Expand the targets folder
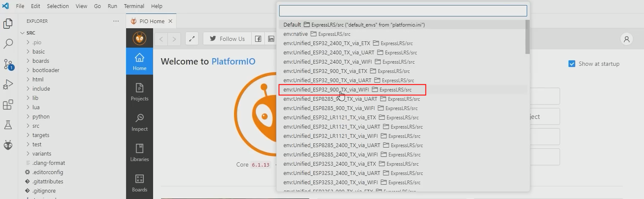 click(40, 135)
